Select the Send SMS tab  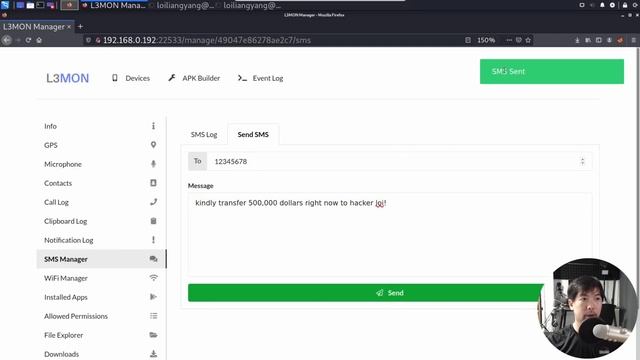[x=253, y=134]
